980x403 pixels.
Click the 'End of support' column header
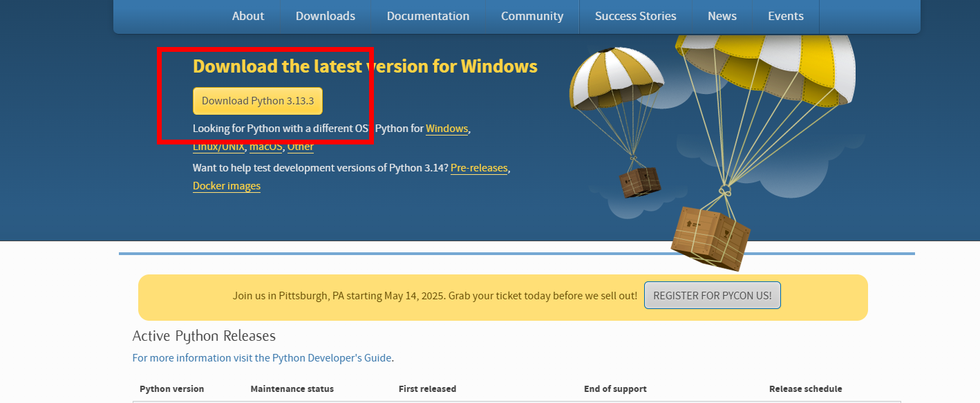(615, 389)
